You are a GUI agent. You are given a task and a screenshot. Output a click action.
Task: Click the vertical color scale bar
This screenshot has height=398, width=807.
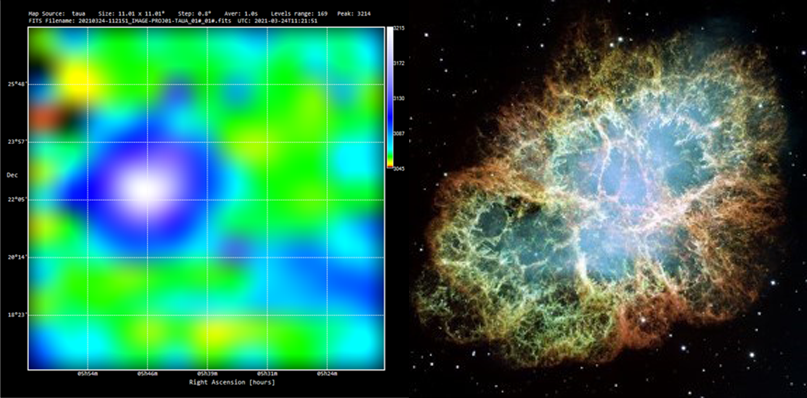pyautogui.click(x=390, y=97)
